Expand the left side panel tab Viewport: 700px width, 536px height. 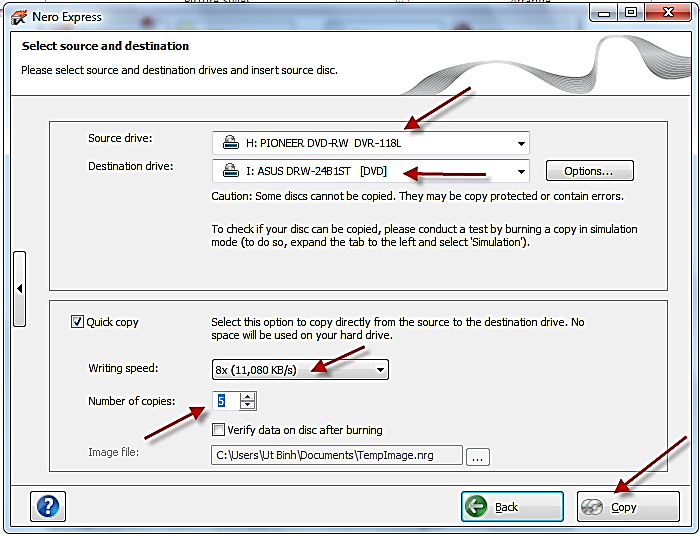click(20, 289)
